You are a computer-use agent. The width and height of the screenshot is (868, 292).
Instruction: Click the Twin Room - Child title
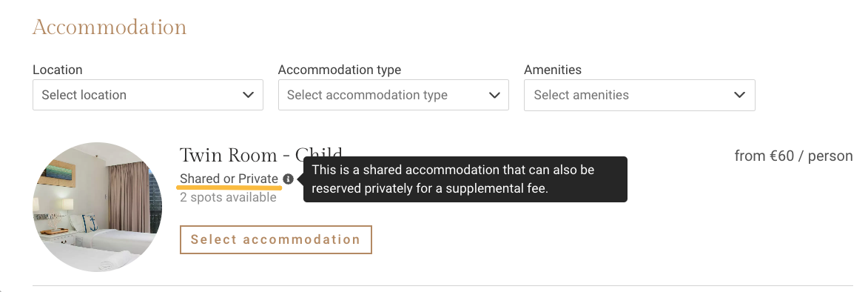tap(261, 155)
